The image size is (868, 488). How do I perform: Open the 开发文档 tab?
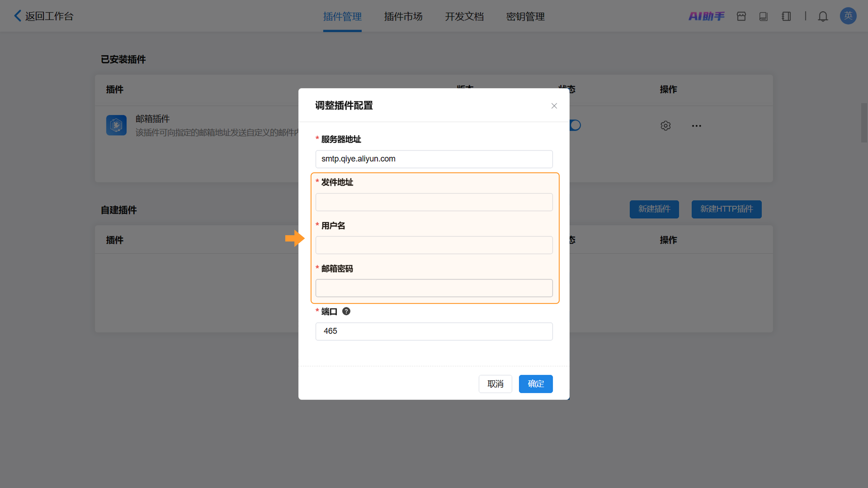point(464,16)
